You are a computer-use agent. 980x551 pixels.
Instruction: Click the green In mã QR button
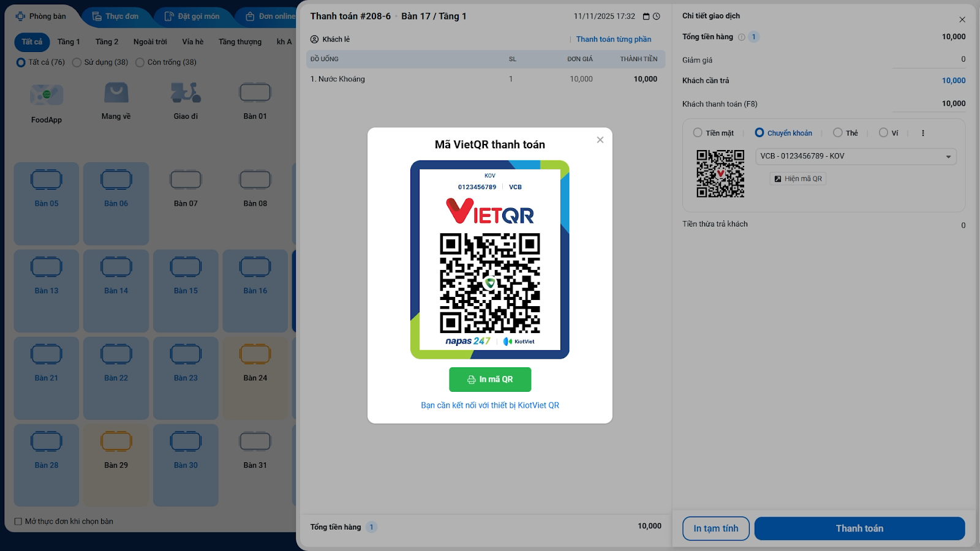pyautogui.click(x=490, y=380)
